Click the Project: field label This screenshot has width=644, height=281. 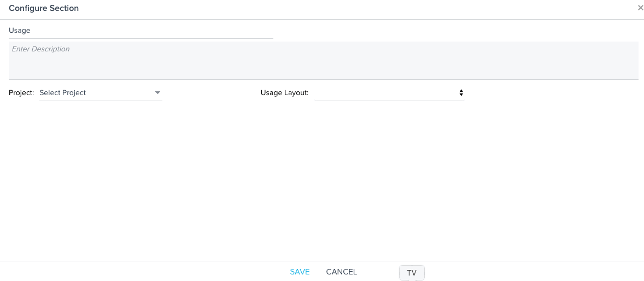(x=21, y=93)
